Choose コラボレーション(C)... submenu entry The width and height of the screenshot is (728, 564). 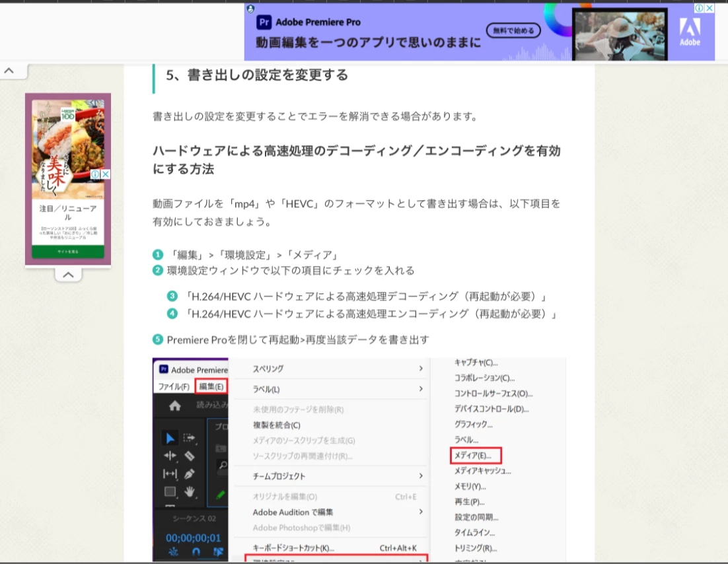point(484,378)
